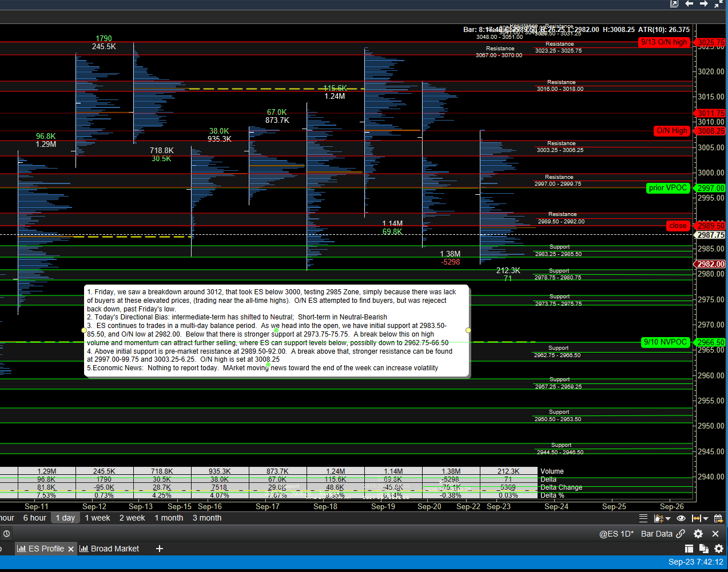This screenshot has height=572, width=728.
Task: Click the 'Support 2978.75 - 2980.75' label
Action: click(558, 274)
